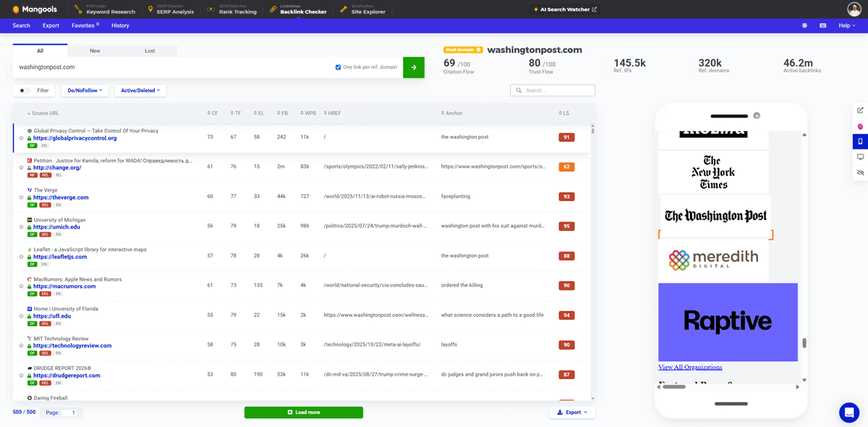868x427 pixels.
Task: Click the green arrow search button
Action: (x=413, y=67)
